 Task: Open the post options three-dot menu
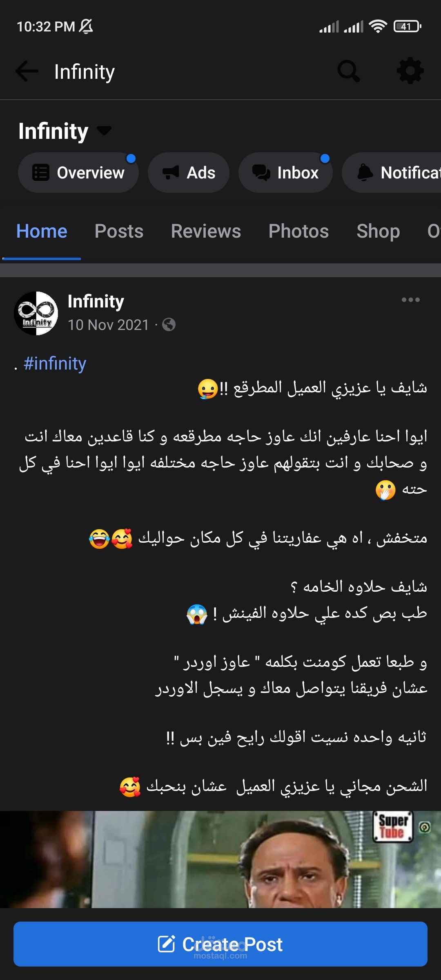[x=411, y=300]
